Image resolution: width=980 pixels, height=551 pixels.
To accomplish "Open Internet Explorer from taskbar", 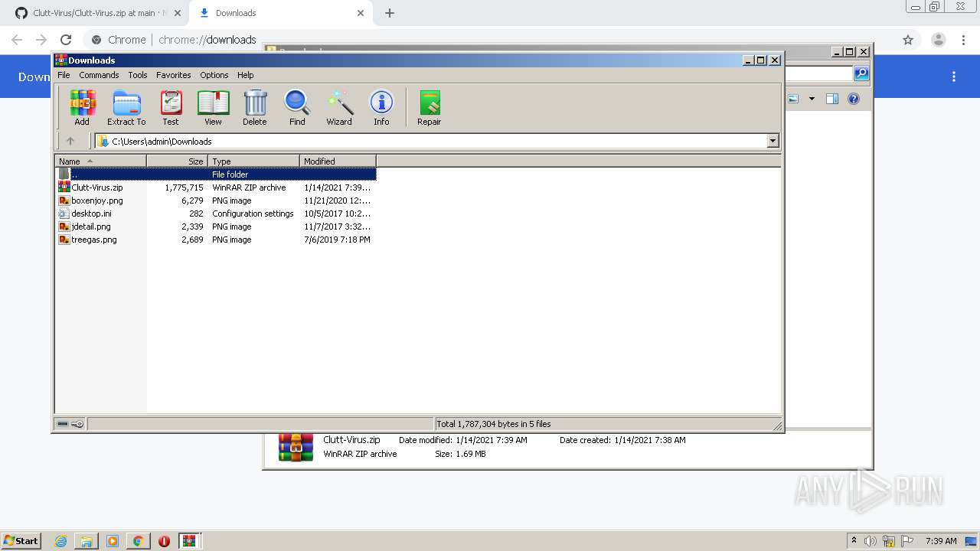I will point(60,541).
